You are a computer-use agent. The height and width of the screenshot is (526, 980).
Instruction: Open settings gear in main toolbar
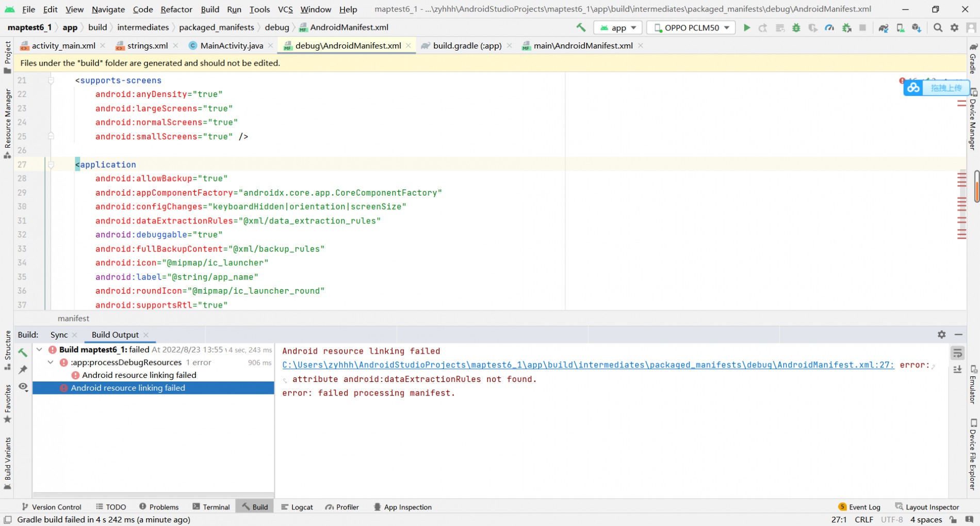(954, 28)
